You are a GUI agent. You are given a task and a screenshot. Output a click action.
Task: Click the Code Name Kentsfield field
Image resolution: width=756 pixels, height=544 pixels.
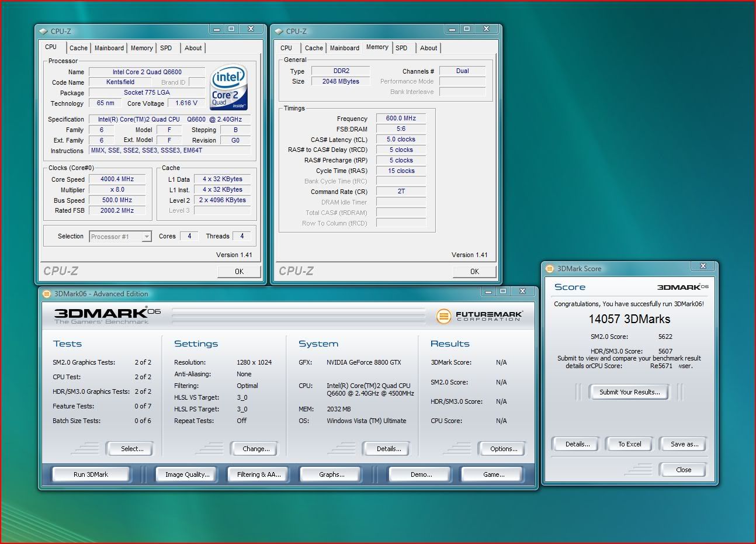(120, 82)
